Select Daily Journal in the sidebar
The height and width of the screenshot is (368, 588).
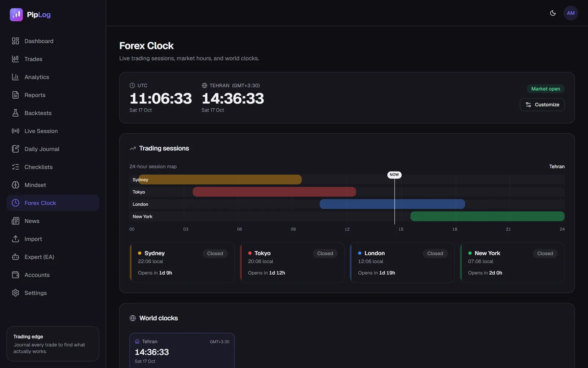pos(53,149)
